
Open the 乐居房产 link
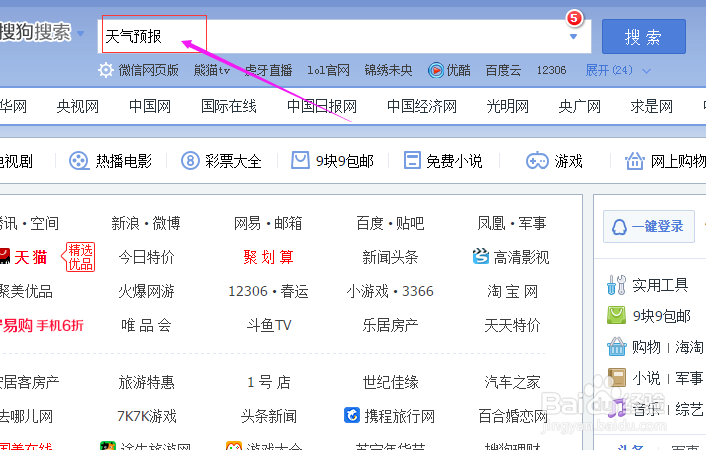point(390,325)
